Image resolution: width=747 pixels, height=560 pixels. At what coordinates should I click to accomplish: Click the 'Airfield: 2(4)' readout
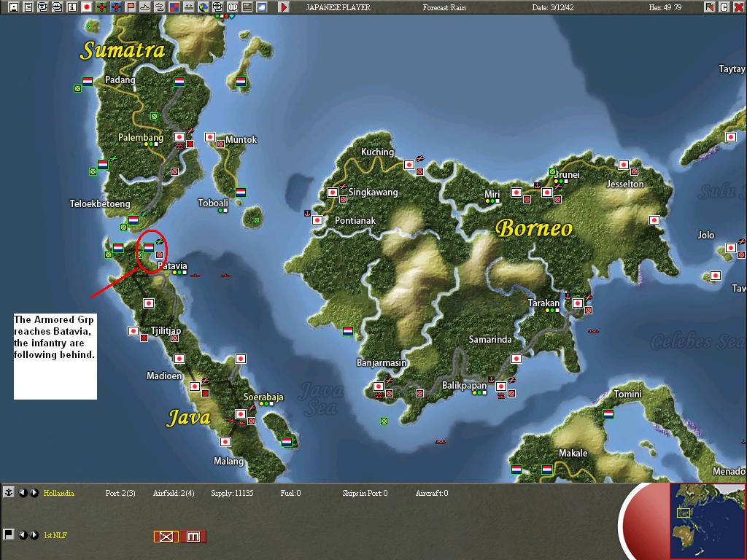point(174,493)
